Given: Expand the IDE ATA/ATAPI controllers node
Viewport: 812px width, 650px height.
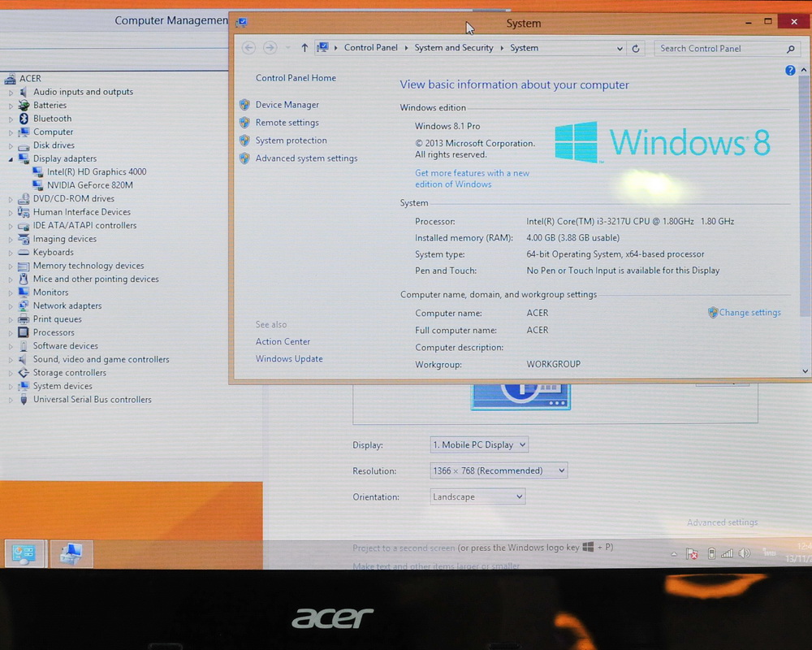Looking at the screenshot, I should [x=11, y=226].
